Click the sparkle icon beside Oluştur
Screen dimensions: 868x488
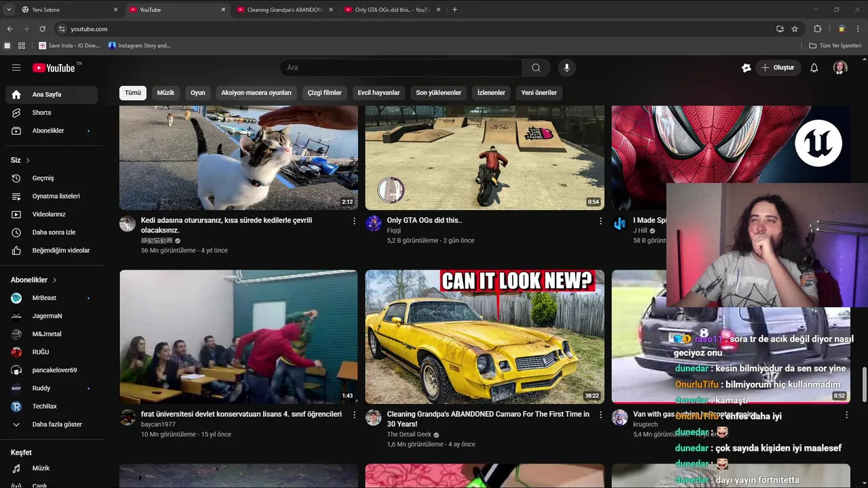tap(746, 68)
